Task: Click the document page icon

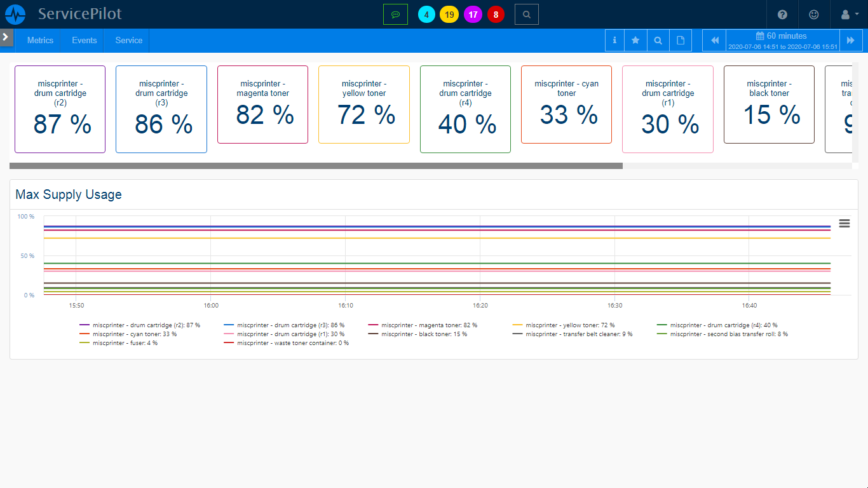Action: coord(681,40)
